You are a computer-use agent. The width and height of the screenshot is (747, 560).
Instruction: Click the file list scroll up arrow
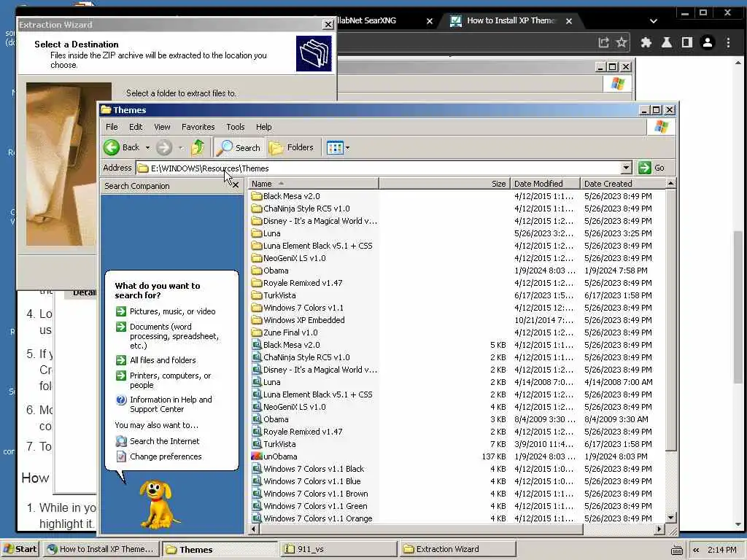click(x=671, y=183)
